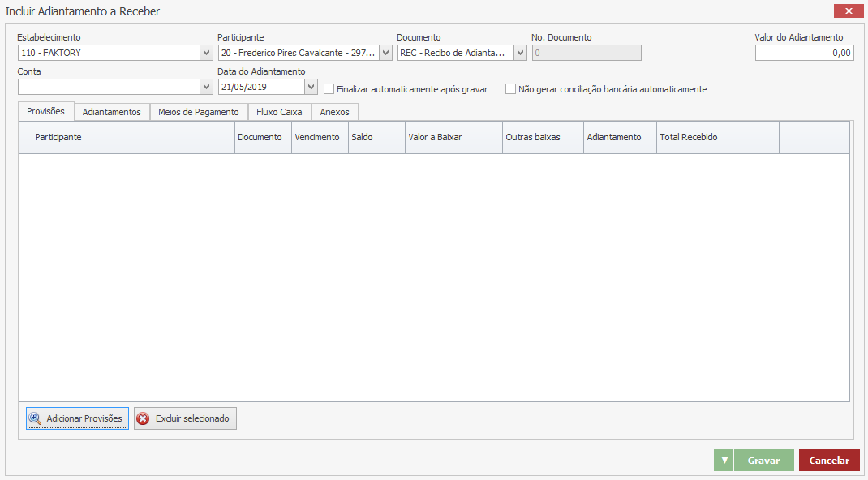Viewport: 868px width, 480px height.
Task: Click the Saldo column header
Action: [375, 138]
